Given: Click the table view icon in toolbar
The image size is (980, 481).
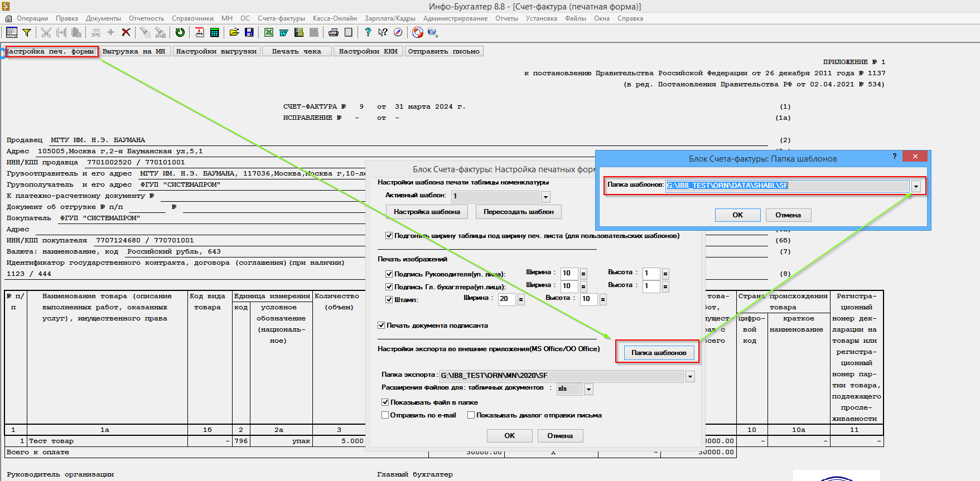Looking at the screenshot, I should tap(12, 32).
